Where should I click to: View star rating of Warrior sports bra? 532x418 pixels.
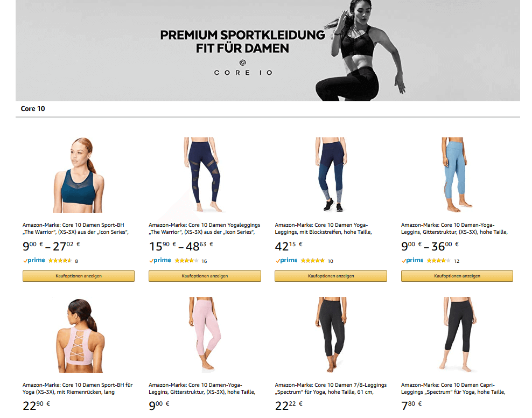[60, 261]
